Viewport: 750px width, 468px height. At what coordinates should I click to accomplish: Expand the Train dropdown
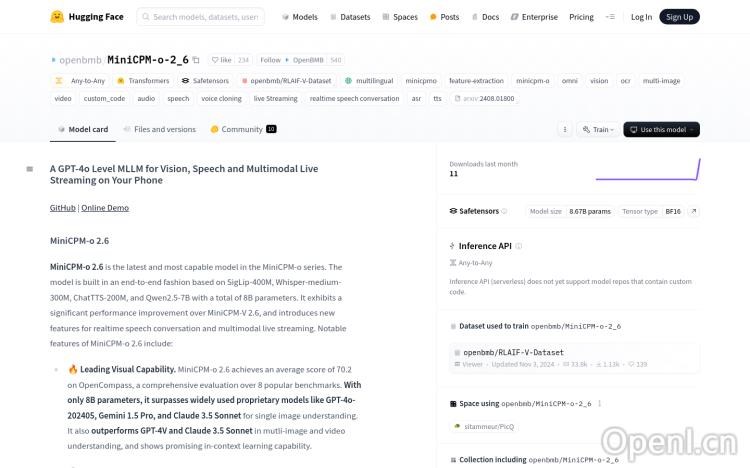pyautogui.click(x=600, y=129)
